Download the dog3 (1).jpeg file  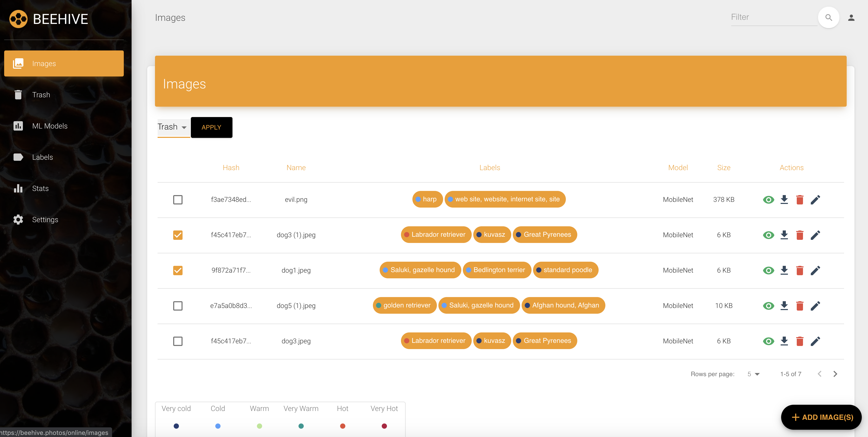[x=784, y=235]
